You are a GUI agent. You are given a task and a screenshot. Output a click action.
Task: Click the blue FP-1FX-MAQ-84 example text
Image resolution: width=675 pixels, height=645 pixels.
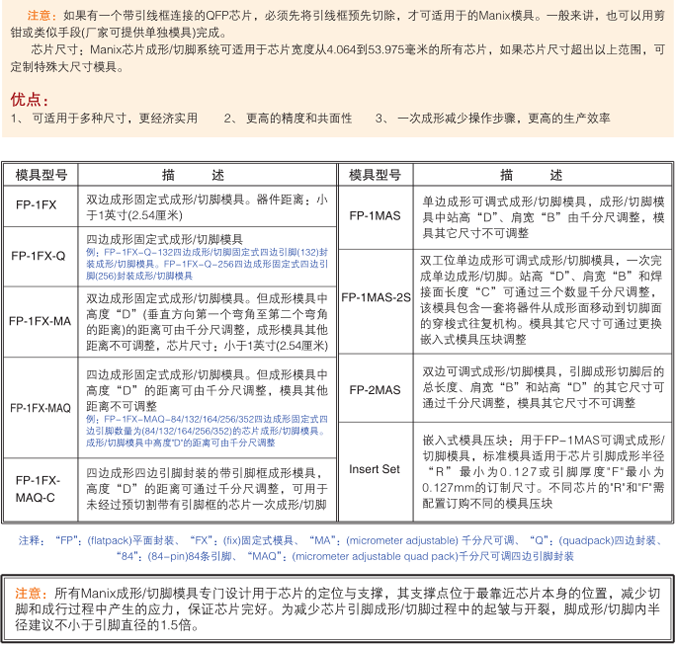click(207, 431)
